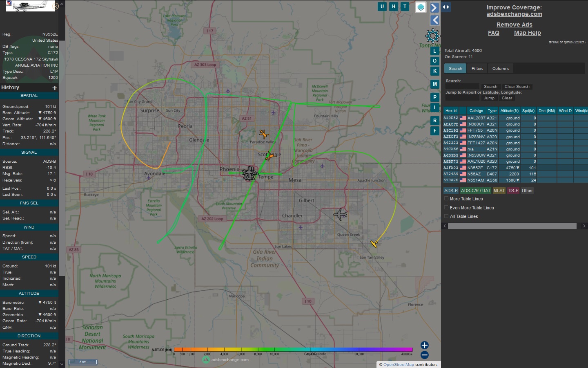Sort table by Type column
The image size is (588, 368).
[492, 111]
